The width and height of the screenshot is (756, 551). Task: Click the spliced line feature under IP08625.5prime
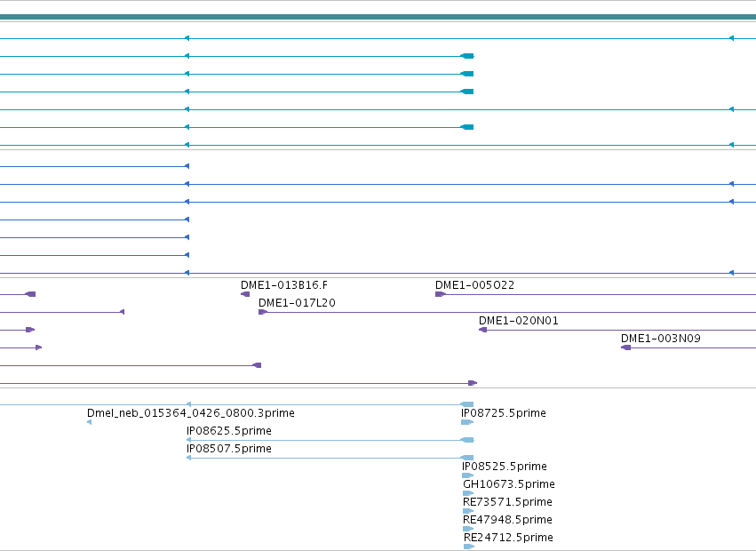tap(330, 440)
